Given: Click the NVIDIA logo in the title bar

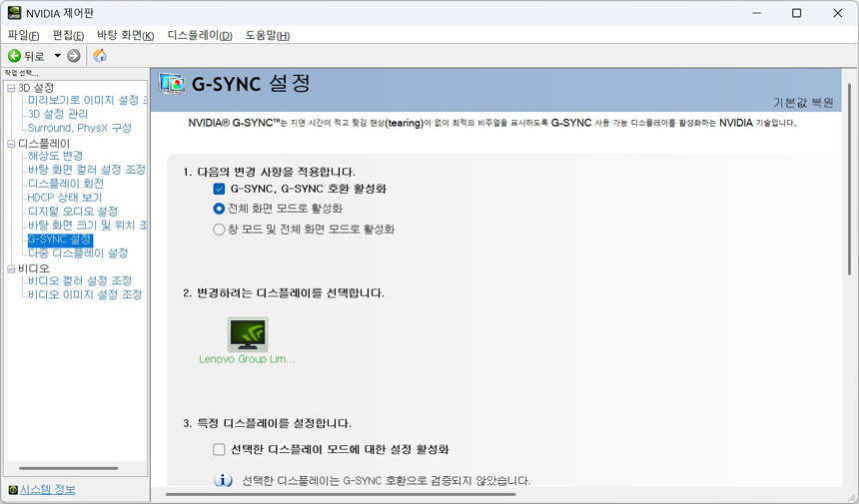Looking at the screenshot, I should point(14,13).
